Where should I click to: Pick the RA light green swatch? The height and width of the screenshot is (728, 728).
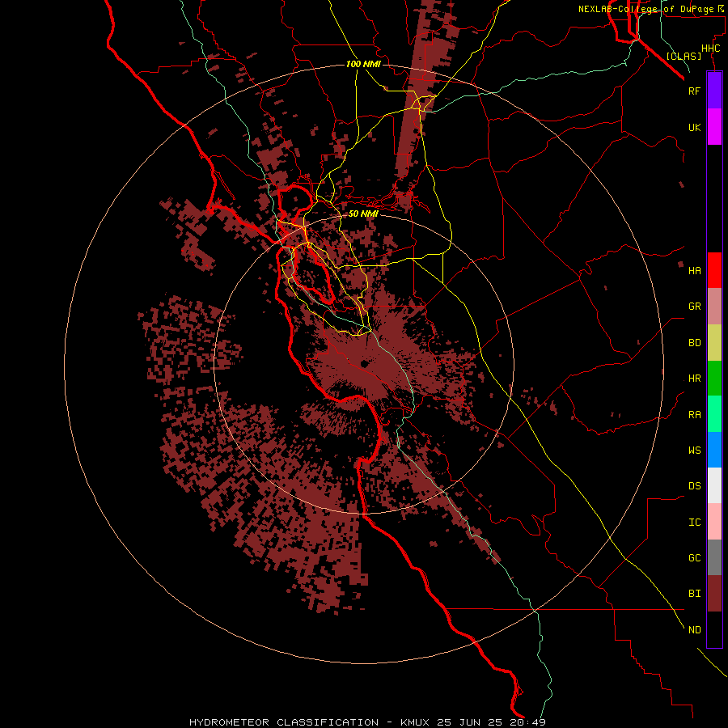pyautogui.click(x=714, y=414)
